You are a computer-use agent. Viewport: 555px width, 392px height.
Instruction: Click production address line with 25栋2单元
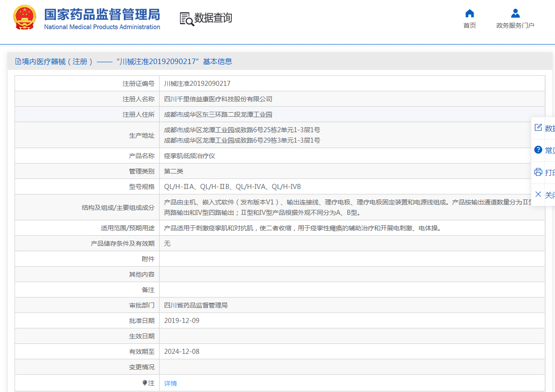(242, 130)
